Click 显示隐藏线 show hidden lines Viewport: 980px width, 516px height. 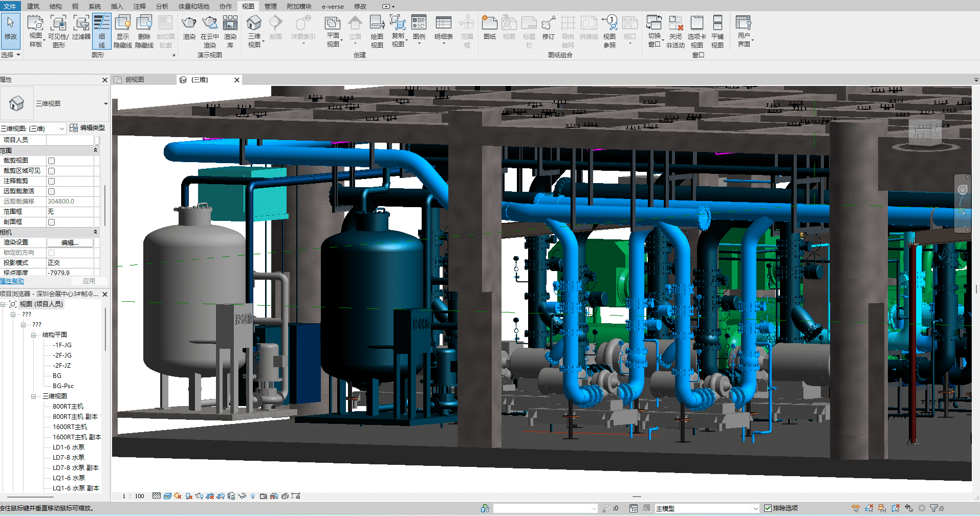[123, 31]
